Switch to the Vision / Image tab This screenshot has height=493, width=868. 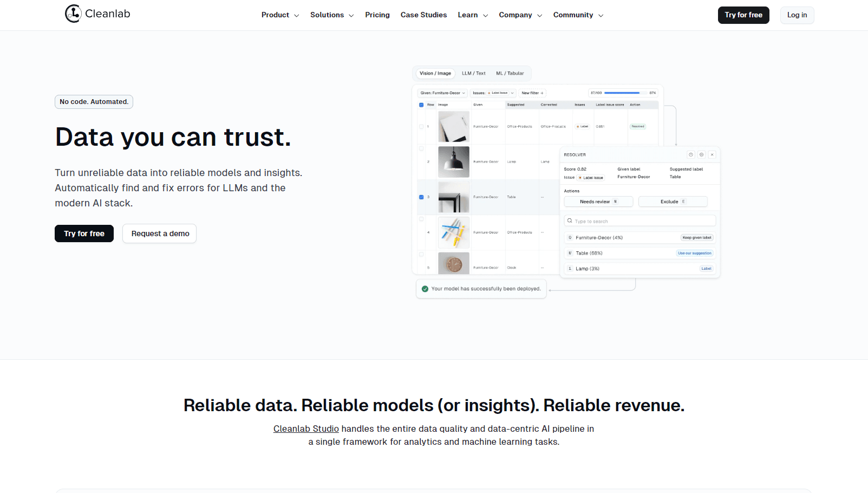(435, 74)
